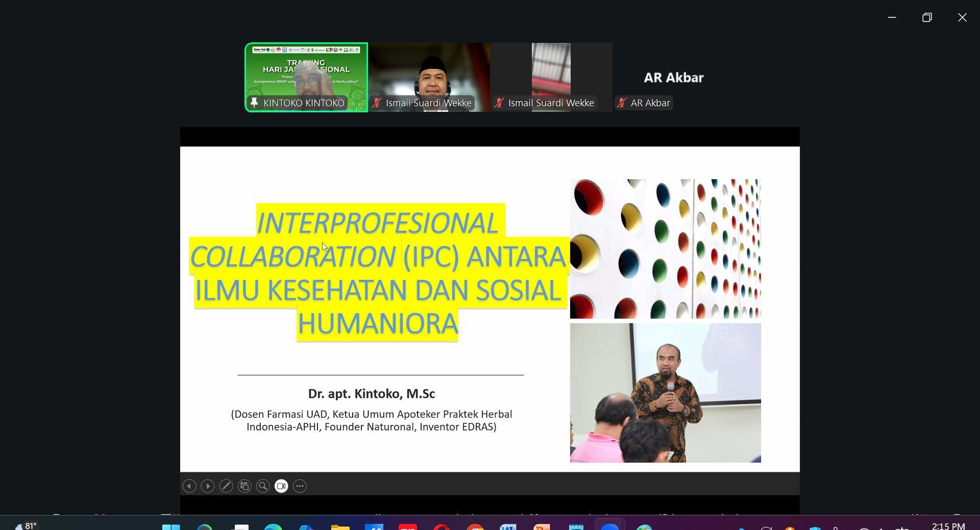The height and width of the screenshot is (530, 980).
Task: Select KINTOKO KINTOKO pinned video tile
Action: (x=306, y=77)
